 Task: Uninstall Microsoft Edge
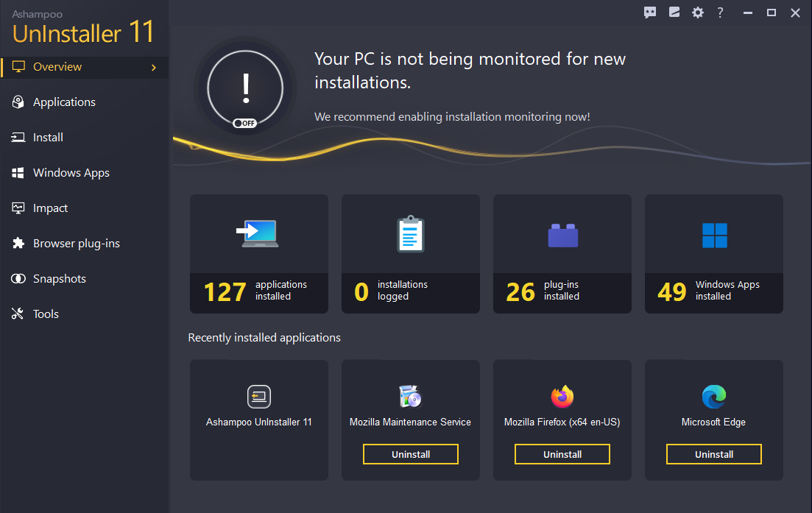(714, 454)
